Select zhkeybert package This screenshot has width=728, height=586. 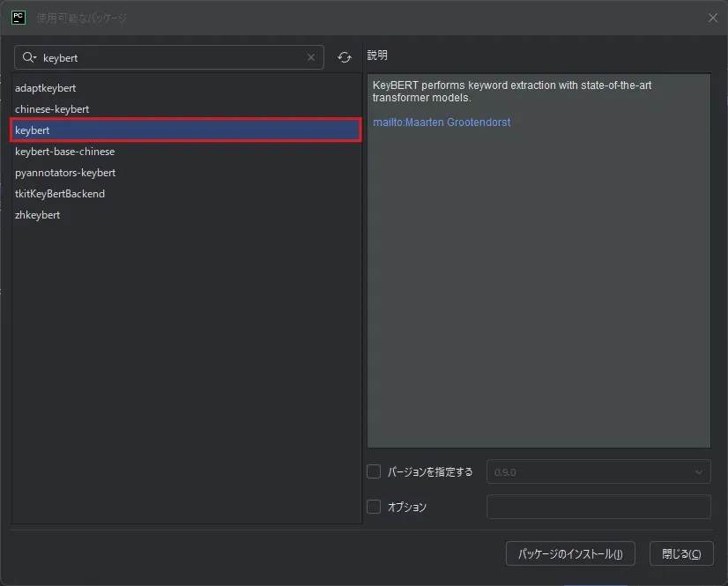[187, 215]
